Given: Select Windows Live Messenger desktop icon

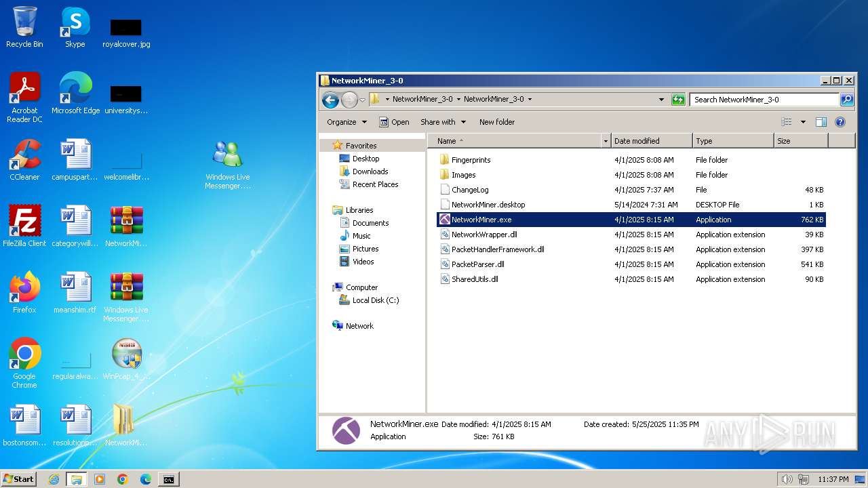Looking at the screenshot, I should click(228, 164).
